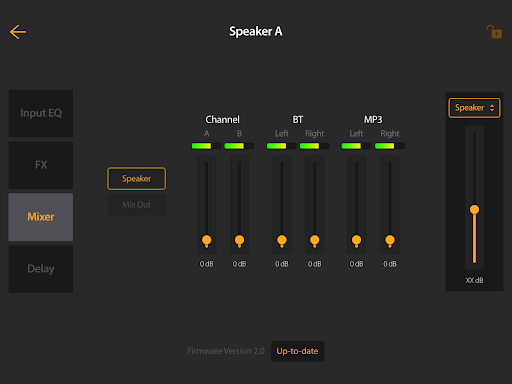Open the FX tab
512x384 pixels.
(41, 165)
